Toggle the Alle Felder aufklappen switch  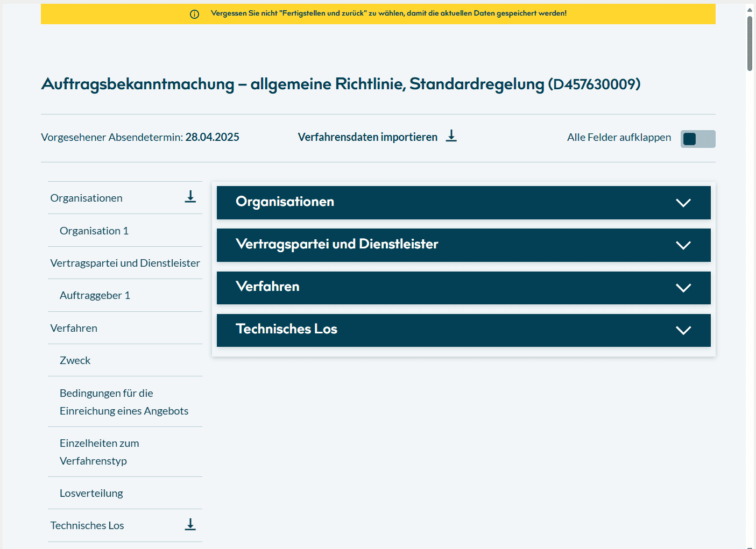698,139
